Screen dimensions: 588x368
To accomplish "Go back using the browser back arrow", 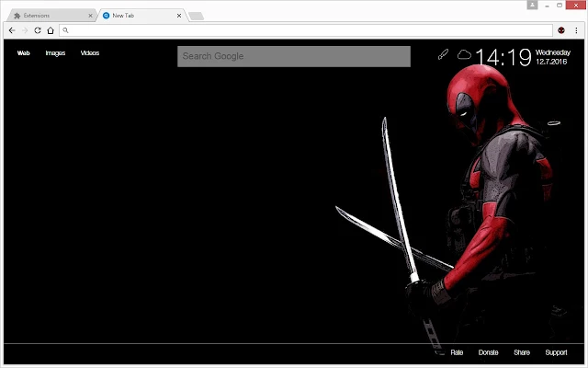I will click(12, 30).
